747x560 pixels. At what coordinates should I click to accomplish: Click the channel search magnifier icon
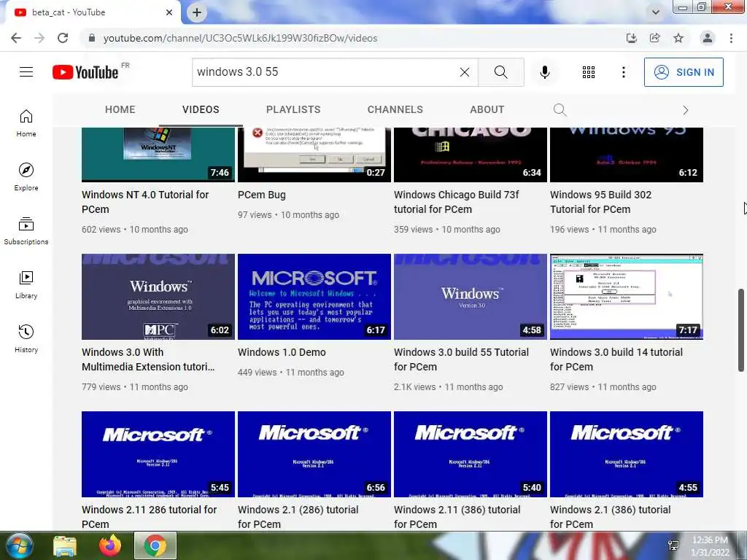tap(560, 110)
